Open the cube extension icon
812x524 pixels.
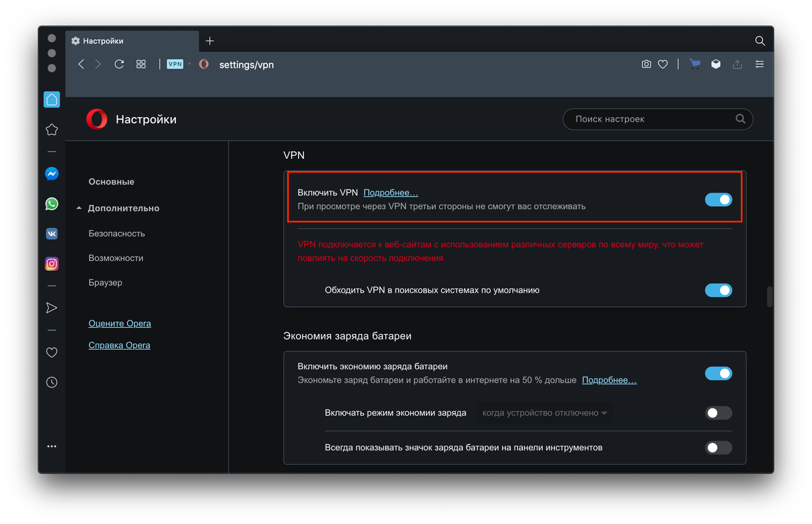pyautogui.click(x=715, y=64)
